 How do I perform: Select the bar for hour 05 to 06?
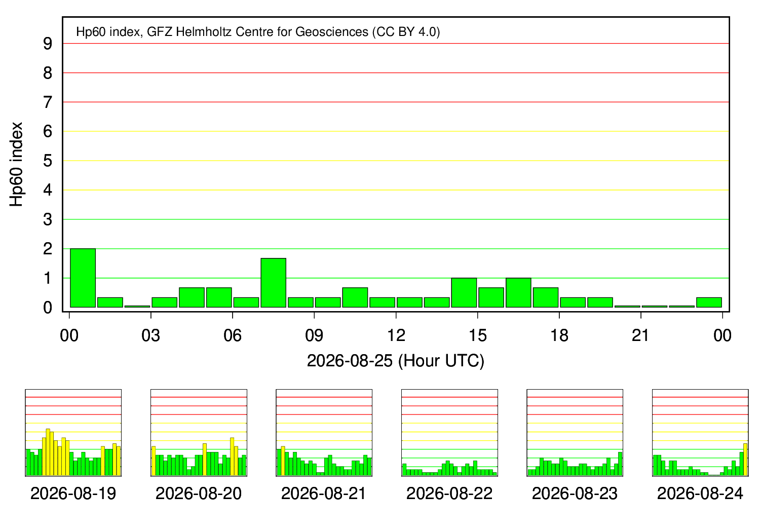[x=219, y=297]
